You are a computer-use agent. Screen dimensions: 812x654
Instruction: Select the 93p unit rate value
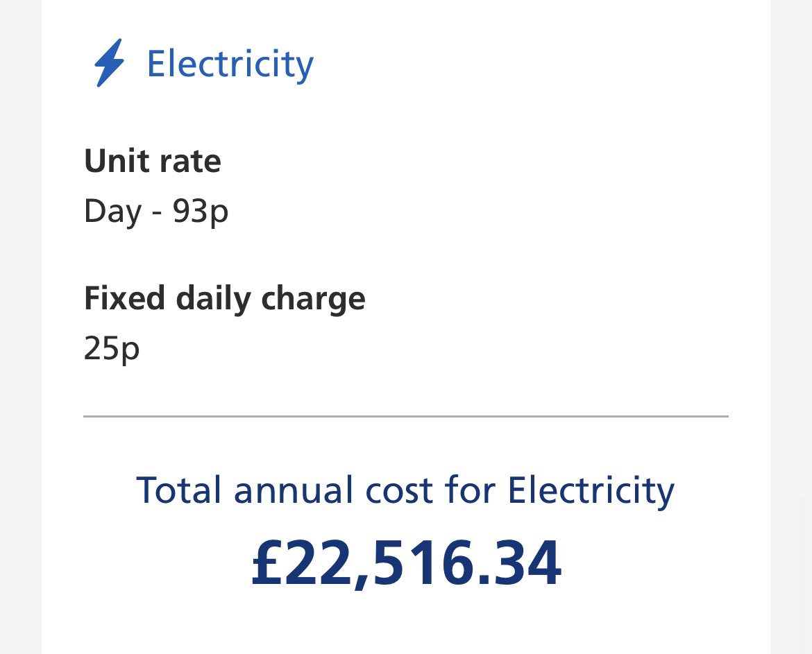201,212
